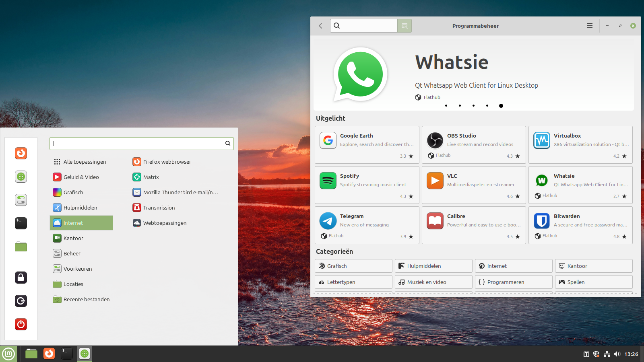Image resolution: width=644 pixels, height=362 pixels.
Task: Launch Firefox from the taskbar
Action: pyautogui.click(x=49, y=354)
